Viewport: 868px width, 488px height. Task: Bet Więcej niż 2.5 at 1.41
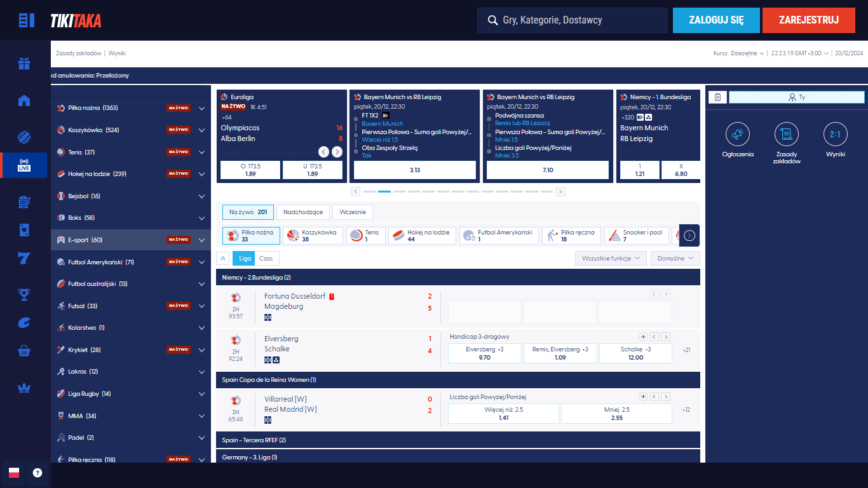click(504, 414)
